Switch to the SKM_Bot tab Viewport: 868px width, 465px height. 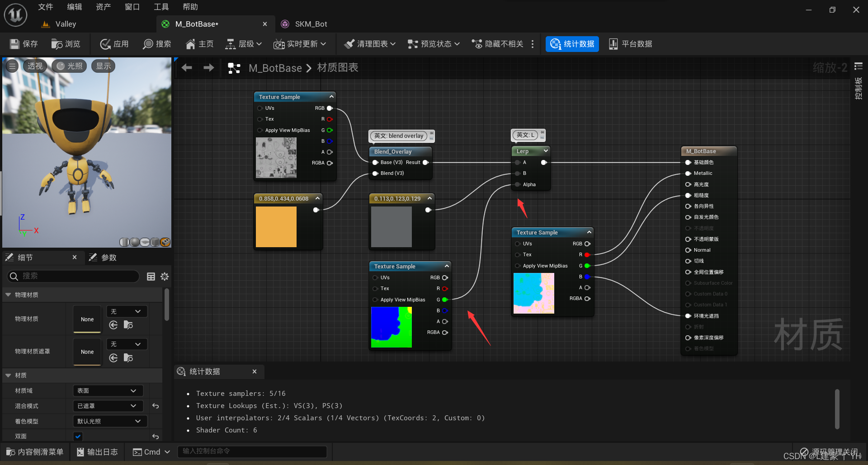[x=305, y=24]
